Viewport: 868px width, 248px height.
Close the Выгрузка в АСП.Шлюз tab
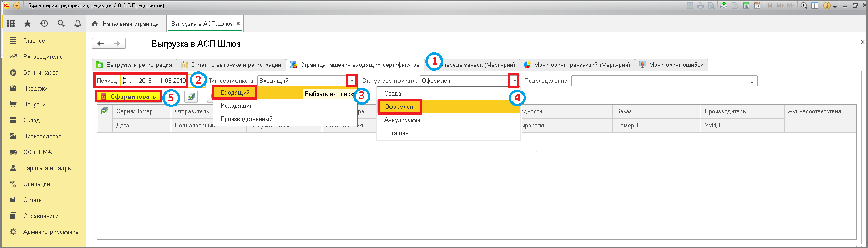(238, 24)
